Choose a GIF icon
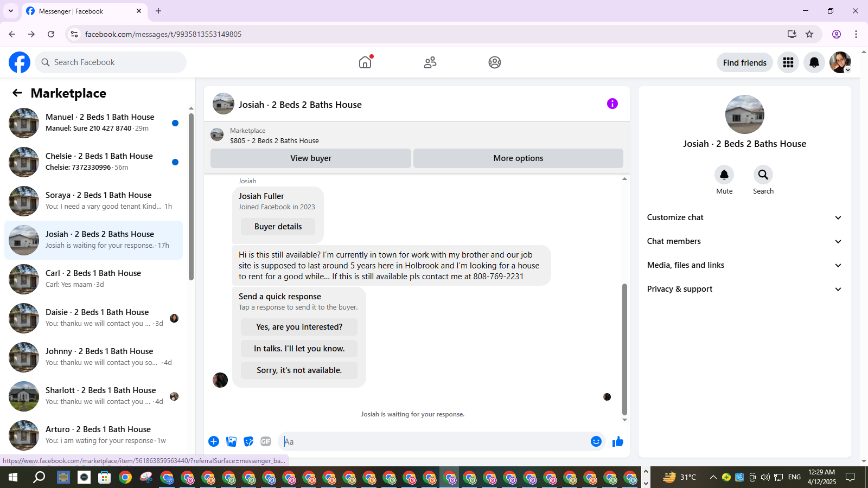 (x=266, y=441)
